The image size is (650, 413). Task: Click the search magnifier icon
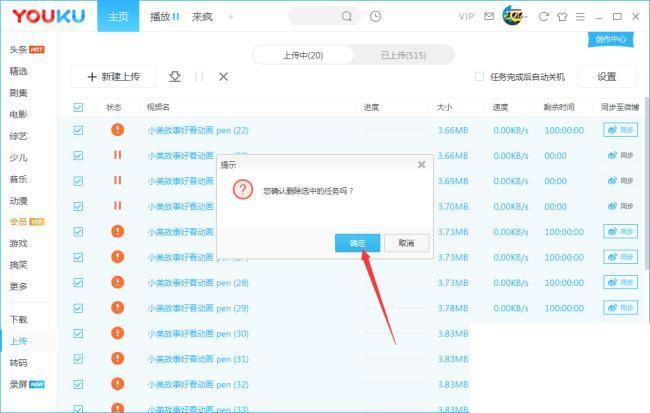coord(346,16)
